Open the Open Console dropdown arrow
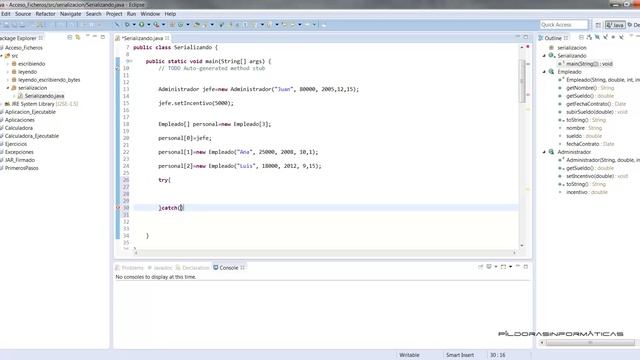The image size is (640, 360). [x=511, y=267]
